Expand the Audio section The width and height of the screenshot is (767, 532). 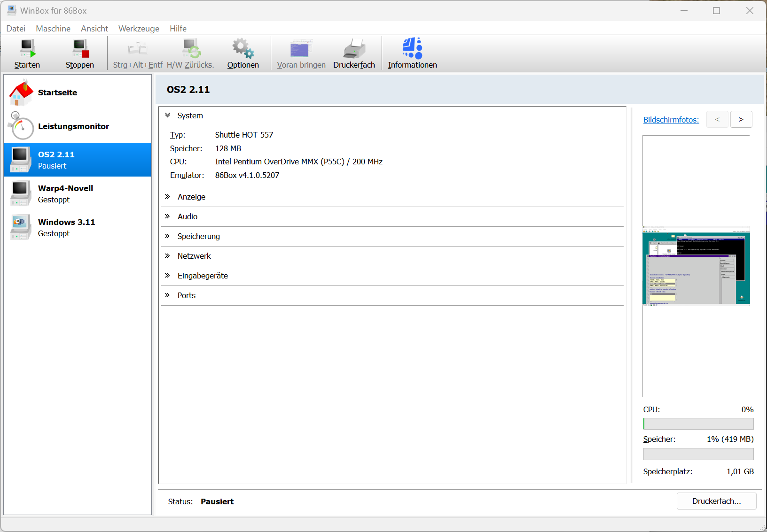pyautogui.click(x=167, y=216)
